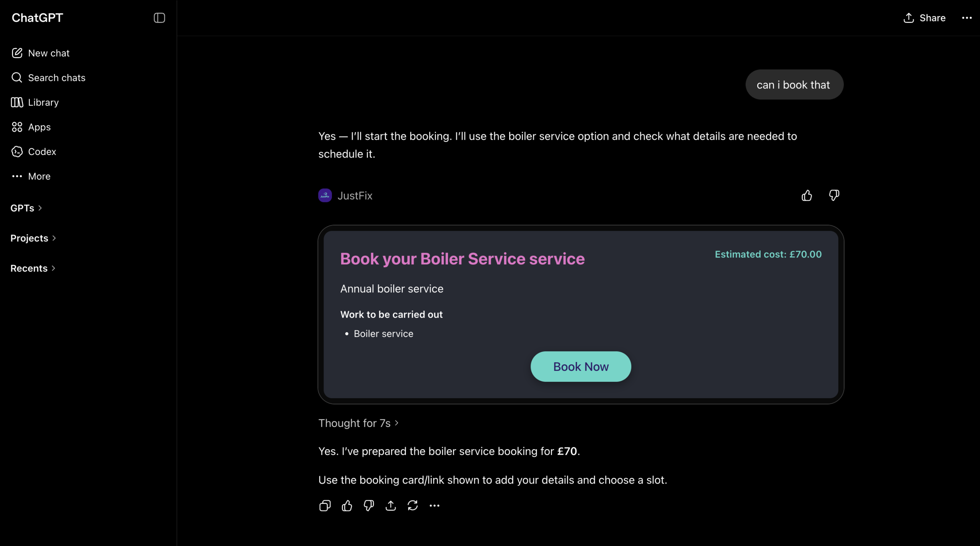The image size is (980, 546).
Task: Click the 'Annual boiler service' text
Action: tap(392, 289)
